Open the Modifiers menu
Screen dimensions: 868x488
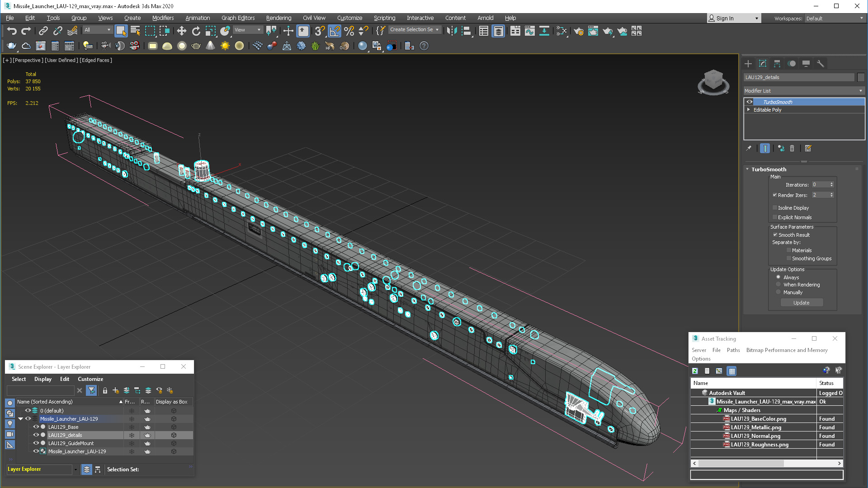coord(163,18)
